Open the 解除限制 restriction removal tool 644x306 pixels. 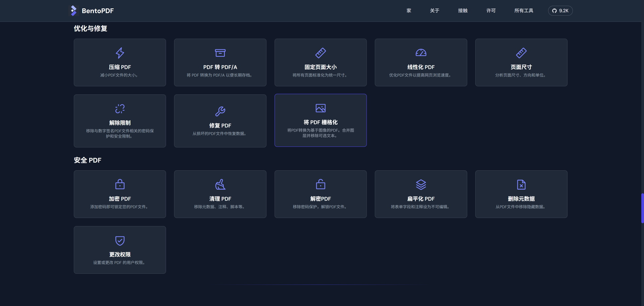click(119, 121)
